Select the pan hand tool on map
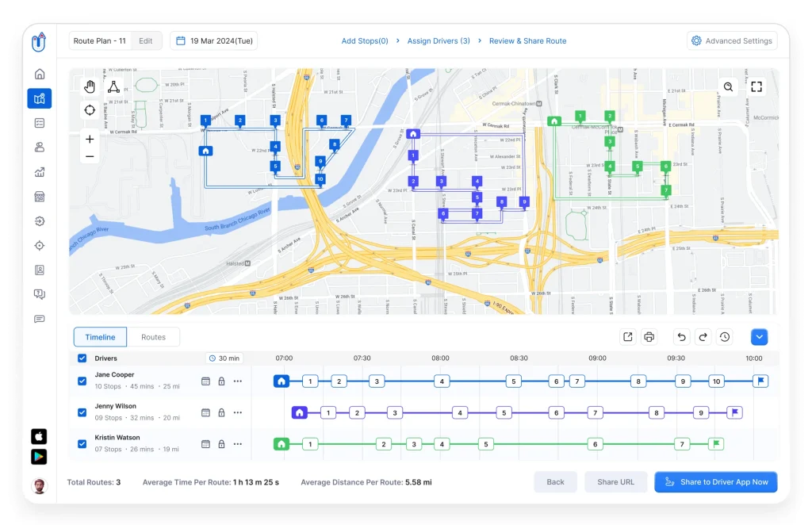The image size is (812, 525). click(90, 86)
